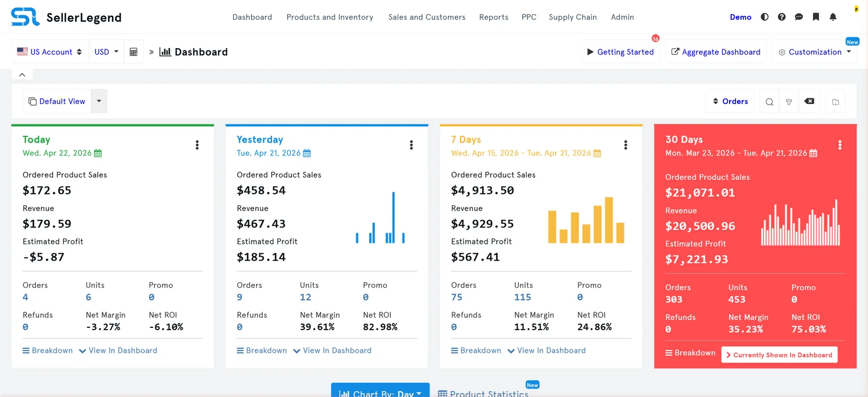The height and width of the screenshot is (397, 868).
Task: Open Customization dropdown
Action: (x=814, y=52)
